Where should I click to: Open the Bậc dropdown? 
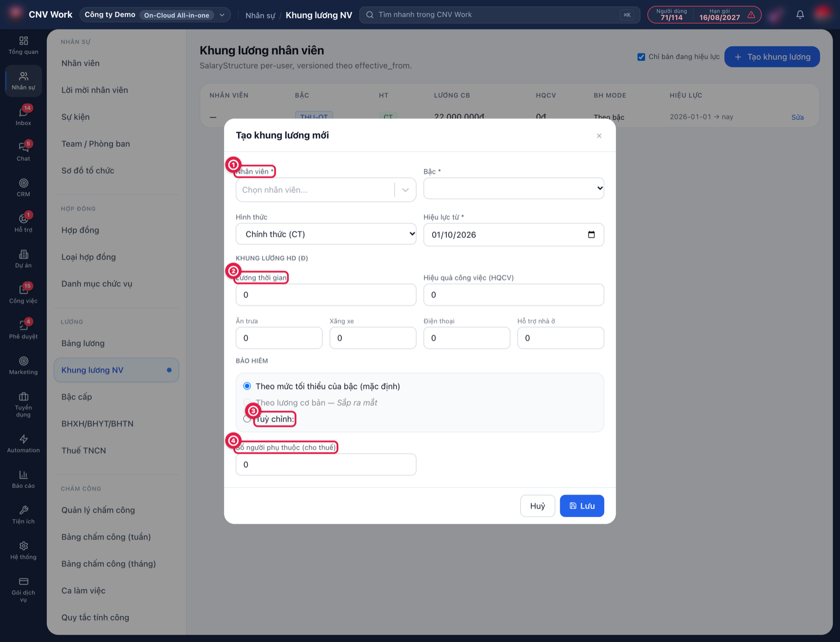513,188
